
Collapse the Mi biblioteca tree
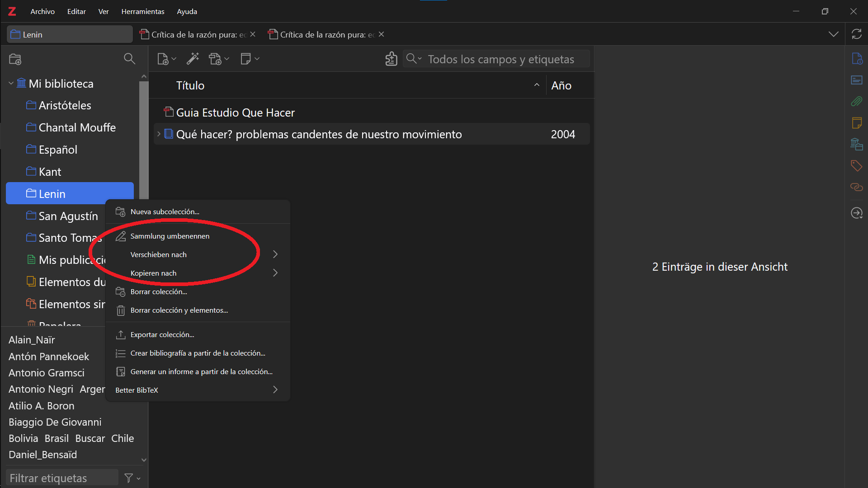pos(11,84)
